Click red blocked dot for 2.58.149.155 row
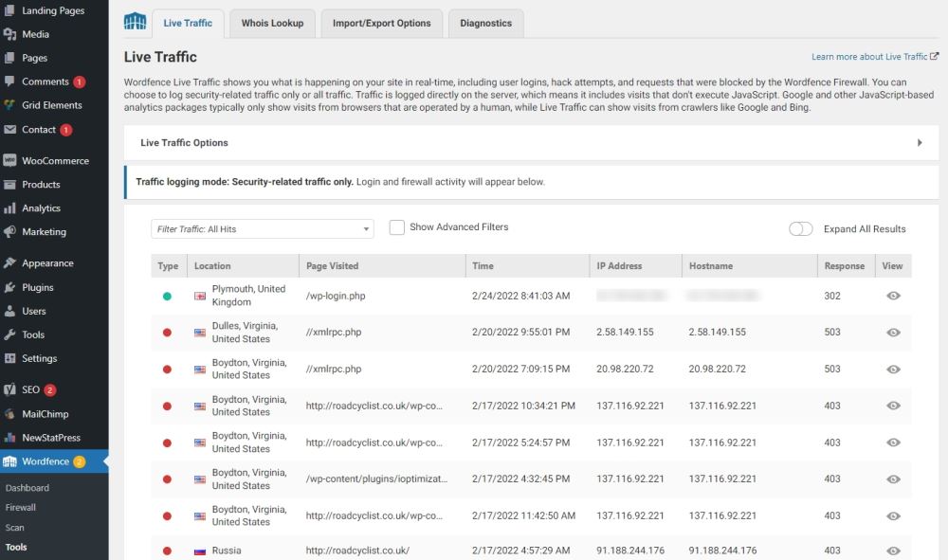Screen dimensions: 948x560 coord(167,333)
